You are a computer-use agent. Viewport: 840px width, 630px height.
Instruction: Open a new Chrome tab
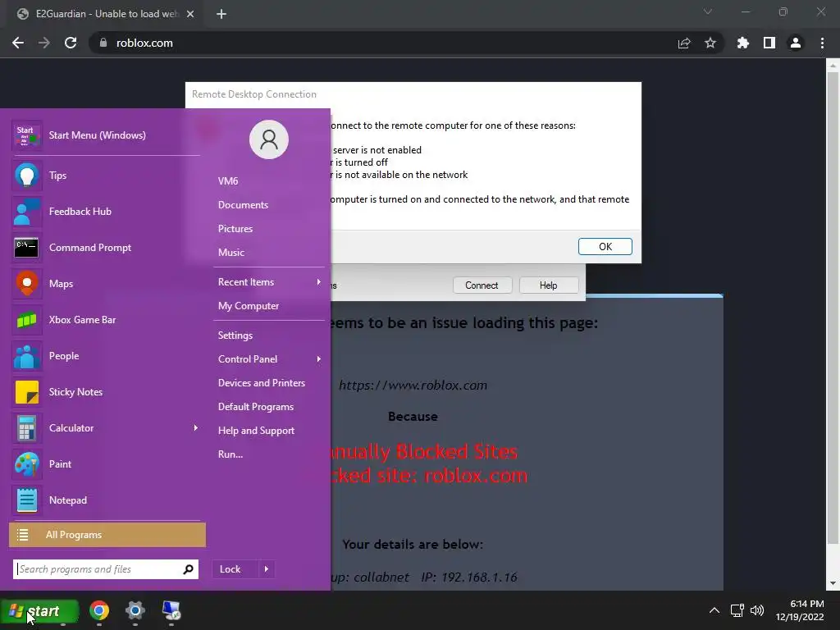pyautogui.click(x=221, y=14)
